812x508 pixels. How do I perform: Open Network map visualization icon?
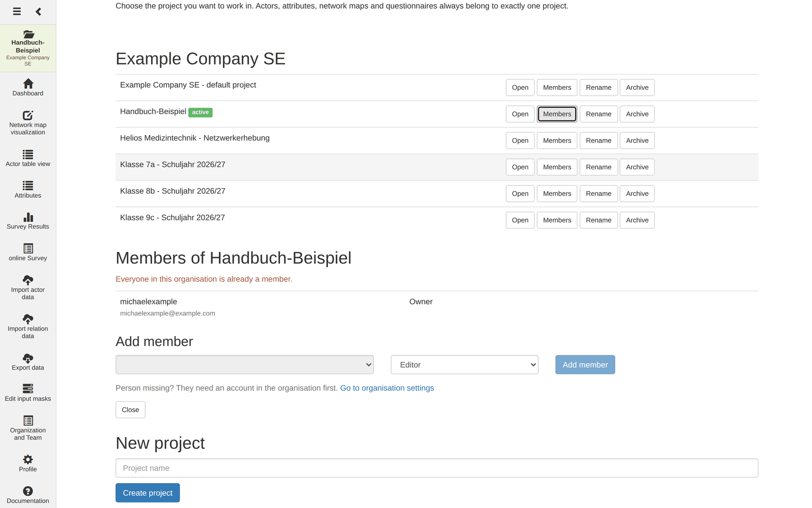pyautogui.click(x=28, y=115)
